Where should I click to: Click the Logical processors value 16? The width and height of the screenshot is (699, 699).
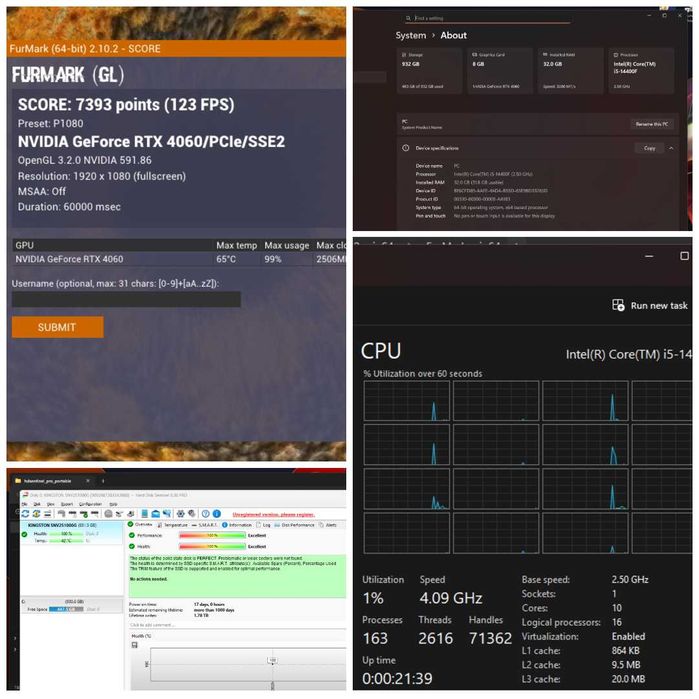click(x=617, y=622)
